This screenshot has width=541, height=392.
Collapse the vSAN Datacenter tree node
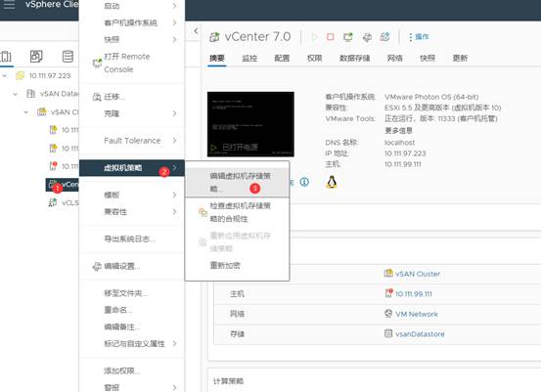coord(16,94)
